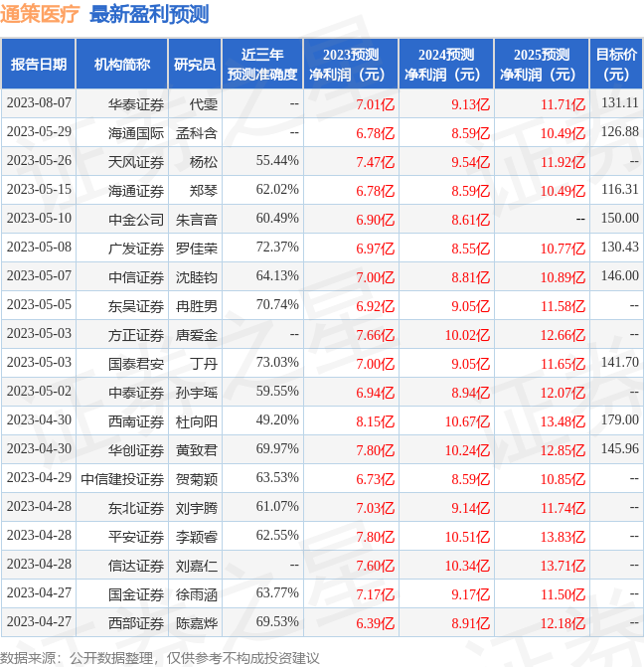Viewport: 644px width, 667px height.
Task: Select the 机构简称 column header
Action: coord(122,65)
